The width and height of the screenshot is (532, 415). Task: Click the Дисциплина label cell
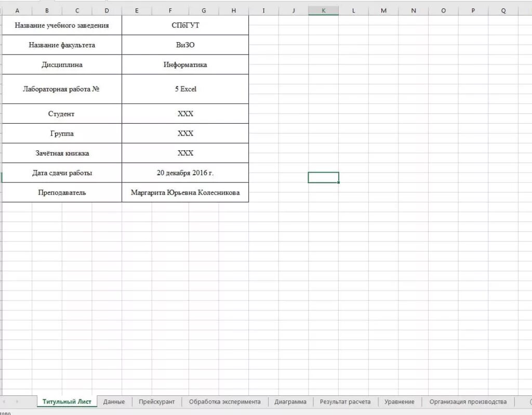tap(62, 64)
